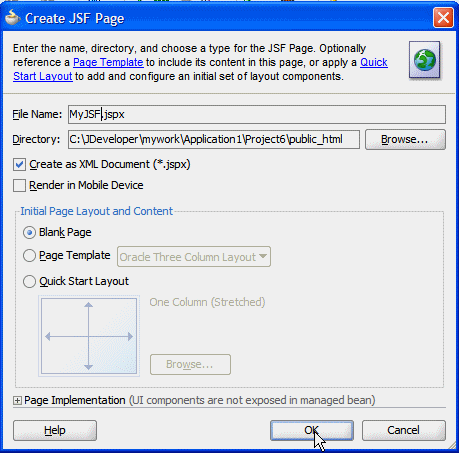The image size is (459, 453).
Task: Open the Oracle Three Column Layout dropdown
Action: [194, 257]
